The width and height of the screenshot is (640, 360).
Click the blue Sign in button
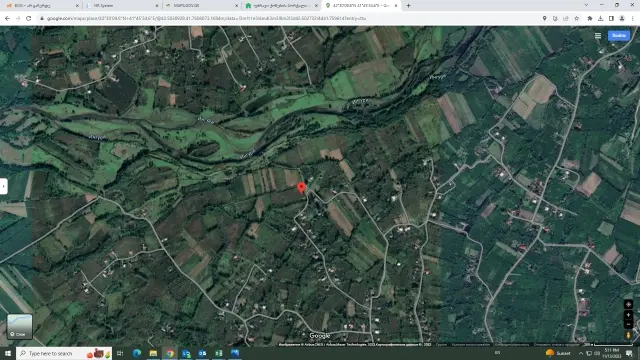(619, 36)
